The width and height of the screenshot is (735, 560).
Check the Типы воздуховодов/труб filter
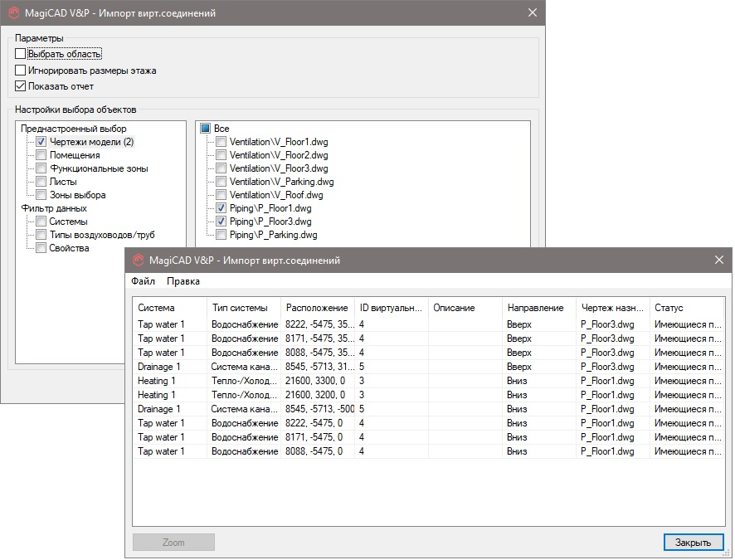coord(41,235)
